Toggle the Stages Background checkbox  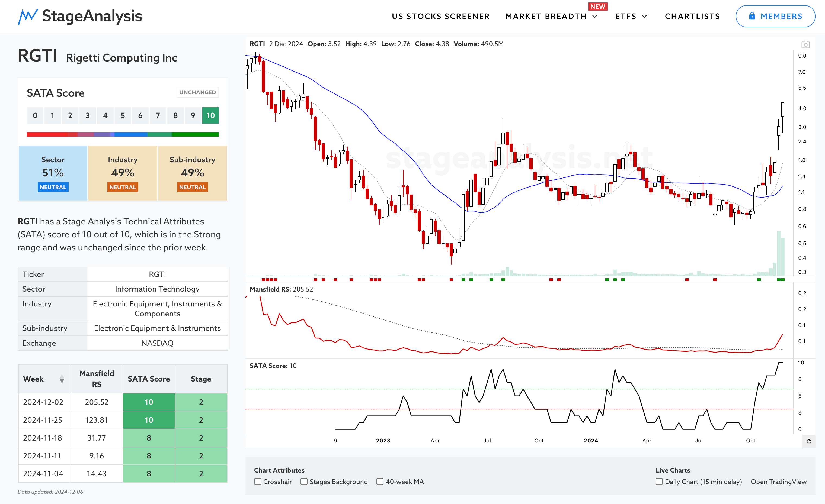304,482
